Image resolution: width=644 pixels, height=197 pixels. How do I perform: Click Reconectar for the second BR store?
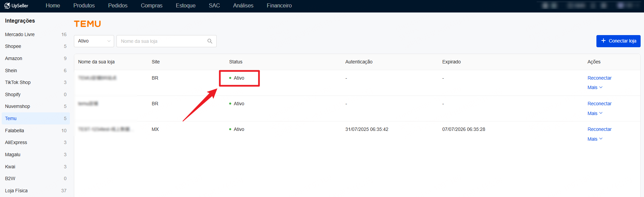tap(599, 104)
